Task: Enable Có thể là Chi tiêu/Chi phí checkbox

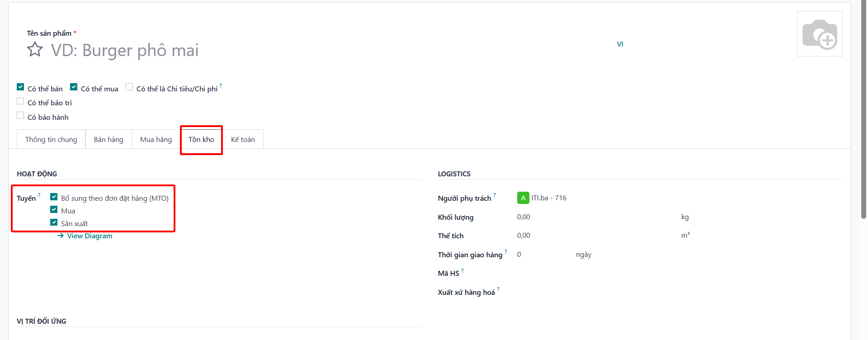Action: (x=129, y=87)
